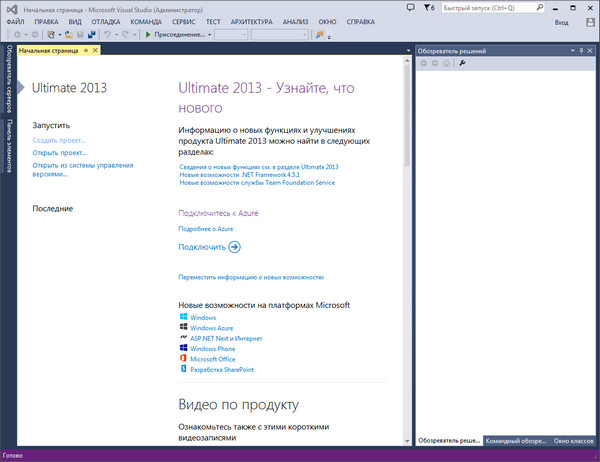
Task: Close the Обозреватель решений panel
Action: coord(590,51)
